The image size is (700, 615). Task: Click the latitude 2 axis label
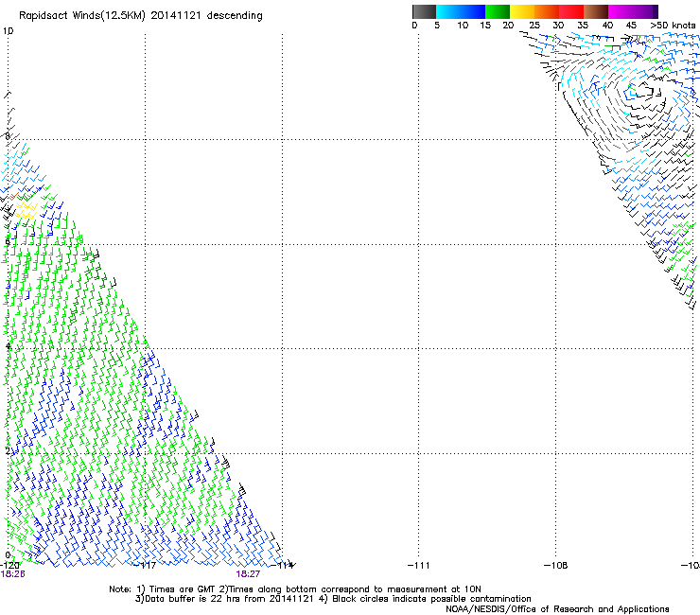coord(8,451)
